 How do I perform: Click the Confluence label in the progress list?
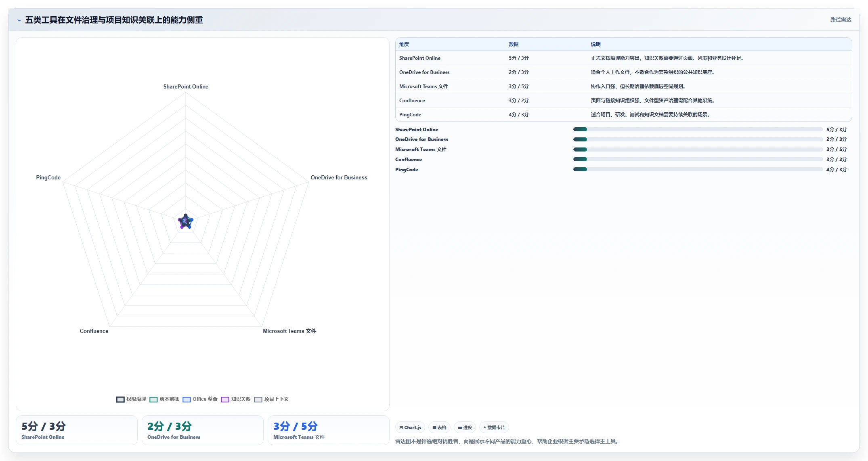[x=409, y=160]
